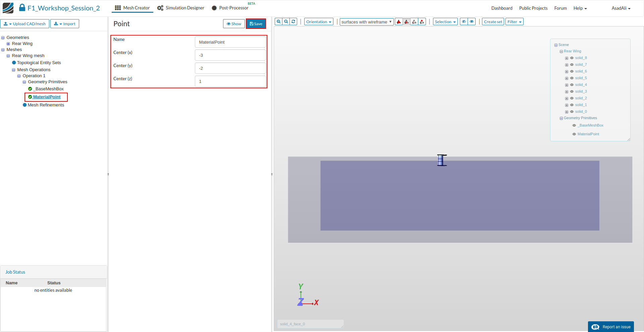Click the _BaseMeshBox green check icon
The image size is (644, 332).
pos(30,89)
